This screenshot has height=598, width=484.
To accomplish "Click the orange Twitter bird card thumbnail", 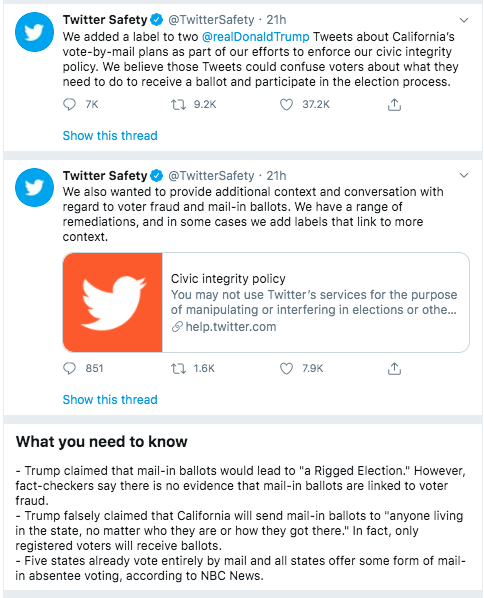I will click(113, 302).
